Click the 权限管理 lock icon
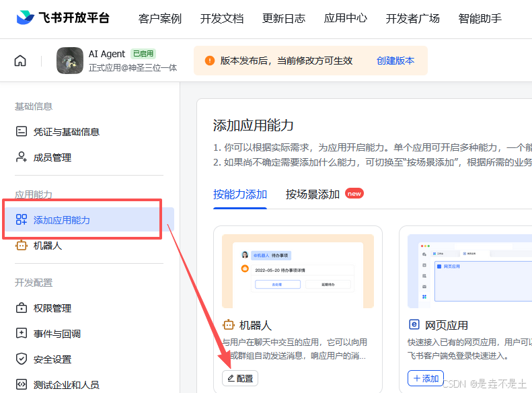This screenshot has width=532, height=393. pos(22,308)
